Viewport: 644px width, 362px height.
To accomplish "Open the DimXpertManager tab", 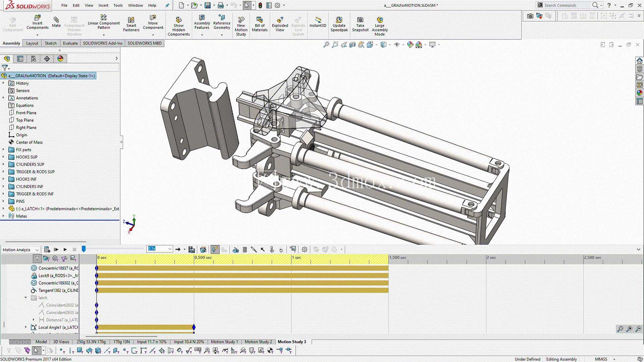I will coord(47,59).
